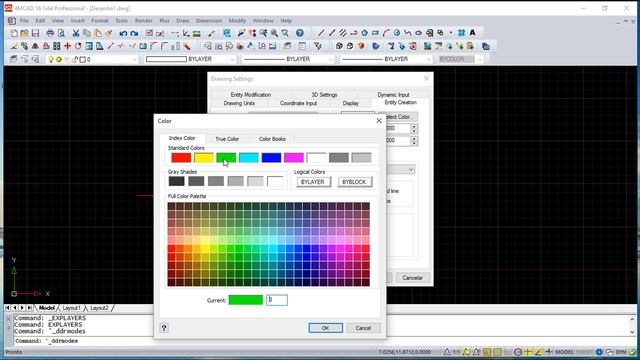This screenshot has height=360, width=640.
Task: Click the upper spinner arrows in Drawing Settings
Action: tap(414, 129)
